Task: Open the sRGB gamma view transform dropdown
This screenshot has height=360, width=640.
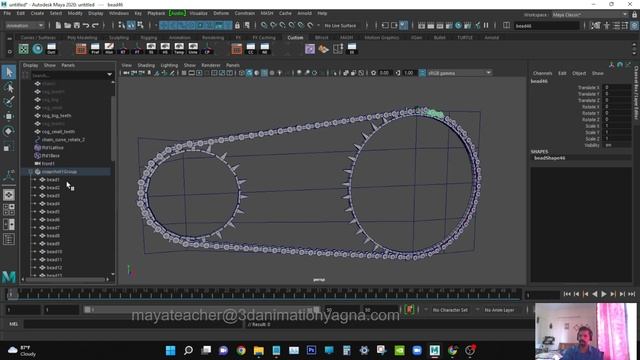Action: click(x=459, y=73)
